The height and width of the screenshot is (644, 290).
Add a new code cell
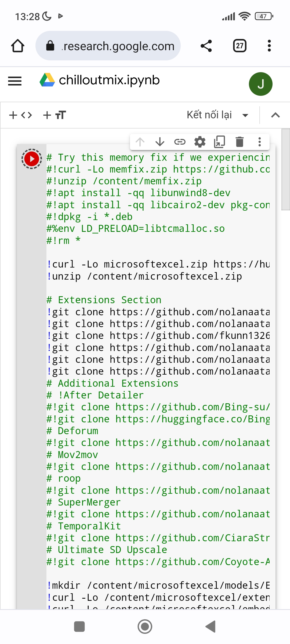[21, 115]
